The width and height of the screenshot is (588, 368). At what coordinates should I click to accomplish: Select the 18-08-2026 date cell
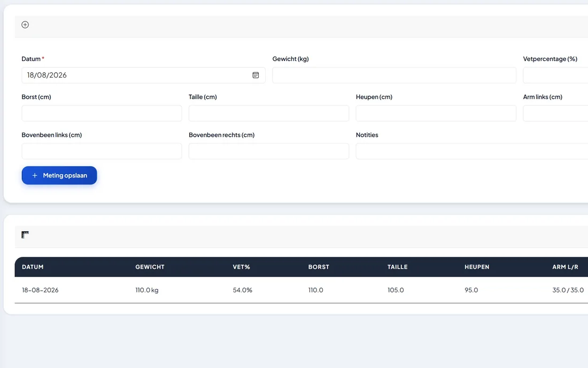[x=40, y=290]
